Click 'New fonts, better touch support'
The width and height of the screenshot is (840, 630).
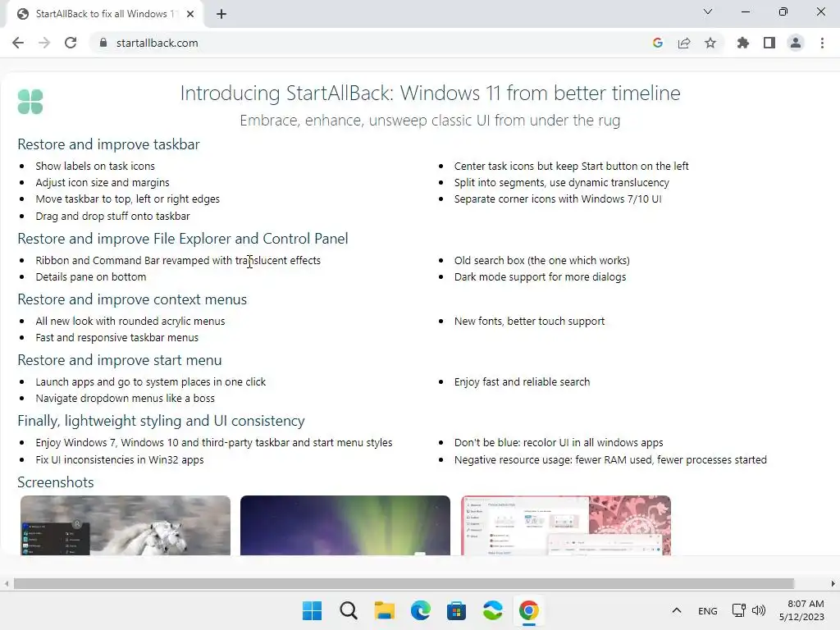point(529,322)
